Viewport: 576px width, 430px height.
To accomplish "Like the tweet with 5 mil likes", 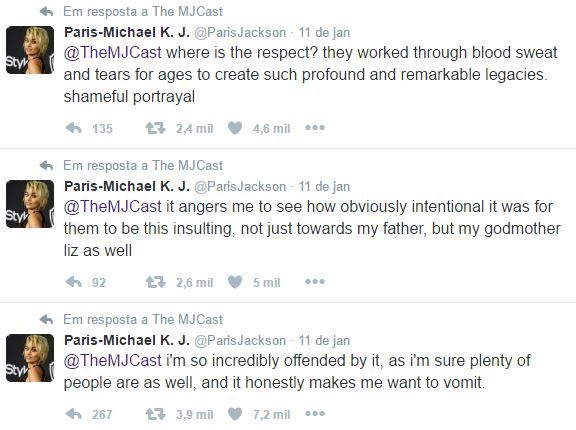I will click(235, 282).
